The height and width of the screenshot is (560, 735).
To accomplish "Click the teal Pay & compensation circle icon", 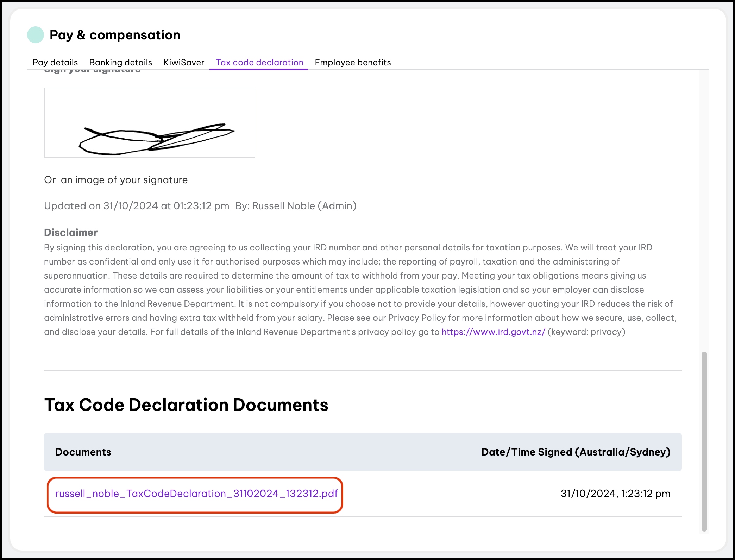I will click(36, 35).
